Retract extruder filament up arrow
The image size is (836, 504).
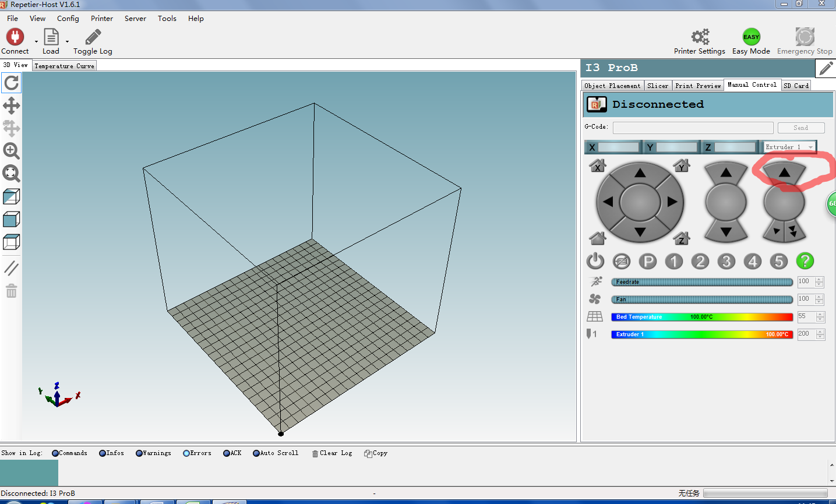point(784,172)
